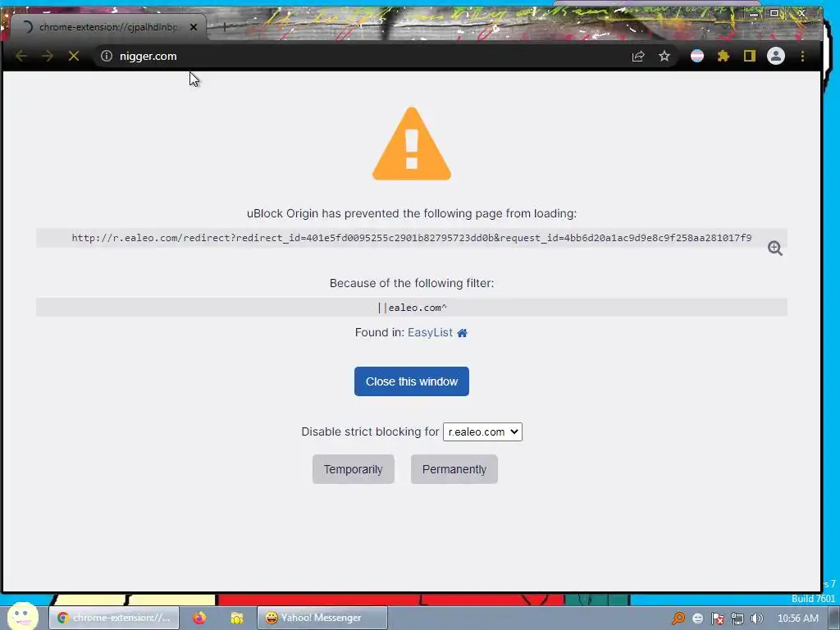Close the chrome-extension tab
Viewport: 840px width, 630px height.
(x=194, y=27)
